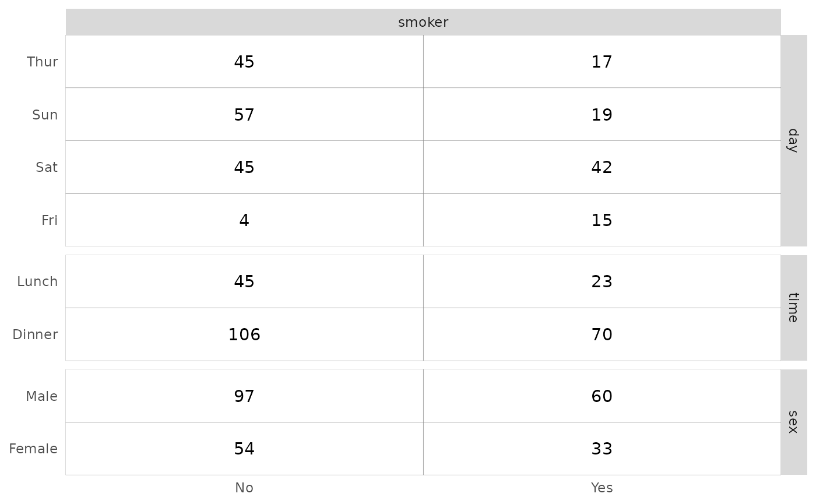Click the time facet strip label
Viewport: 816px width, 504px height.
[793, 308]
